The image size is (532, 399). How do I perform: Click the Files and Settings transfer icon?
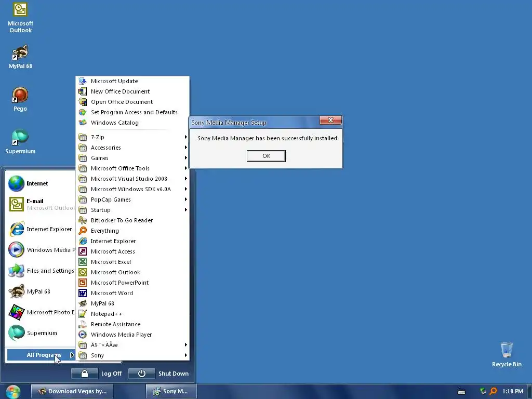tap(16, 271)
